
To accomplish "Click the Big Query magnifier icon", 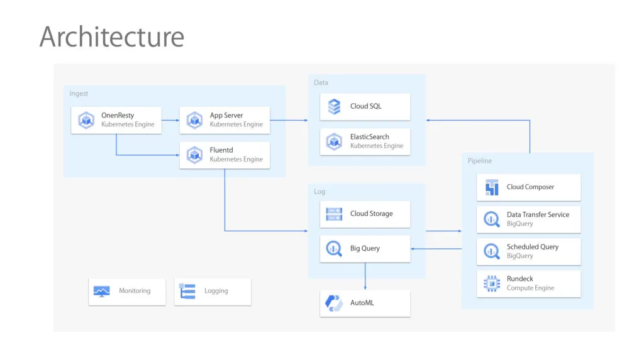I will click(x=334, y=249).
